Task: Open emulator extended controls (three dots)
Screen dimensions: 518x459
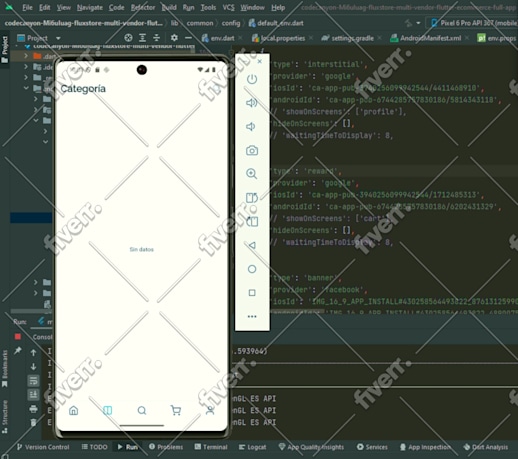Action: point(252,316)
